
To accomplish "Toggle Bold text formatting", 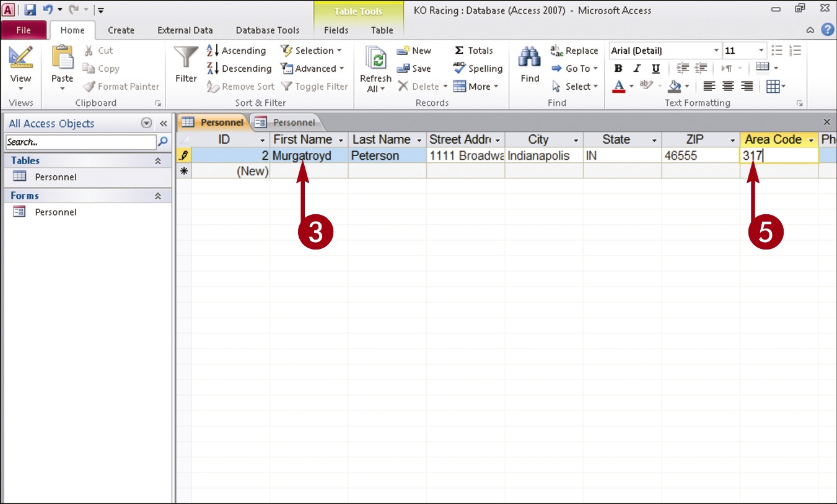I will point(618,69).
